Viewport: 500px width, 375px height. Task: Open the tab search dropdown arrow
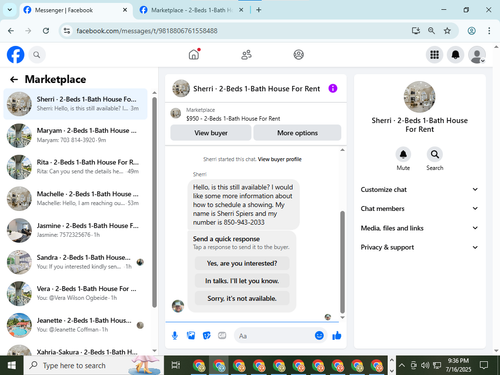point(10,10)
